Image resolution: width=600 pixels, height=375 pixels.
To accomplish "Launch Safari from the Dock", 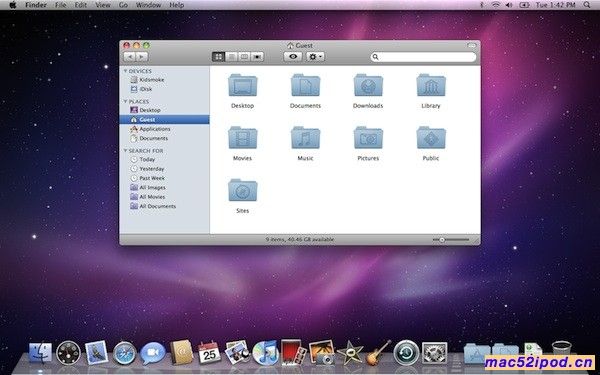I will pos(124,353).
